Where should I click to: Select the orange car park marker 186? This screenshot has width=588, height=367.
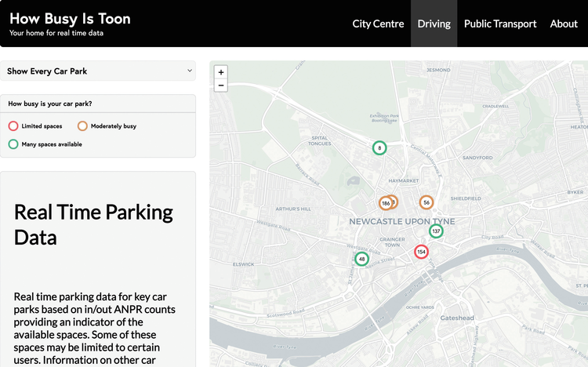[386, 203]
